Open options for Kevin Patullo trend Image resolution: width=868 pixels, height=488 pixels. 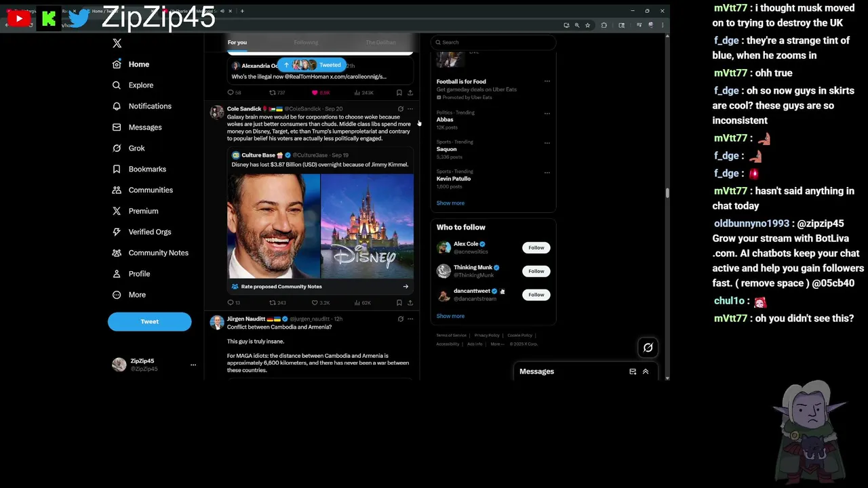point(547,172)
